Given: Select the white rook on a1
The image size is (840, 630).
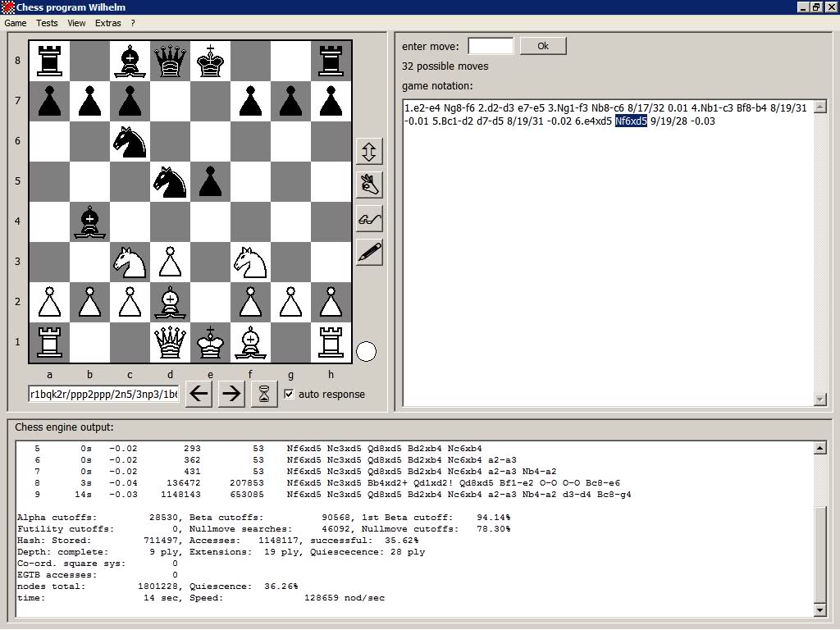Looking at the screenshot, I should [50, 342].
